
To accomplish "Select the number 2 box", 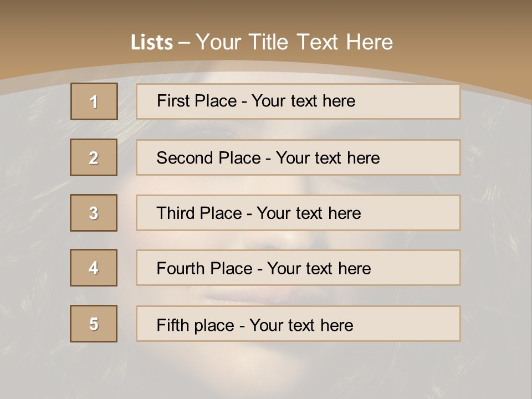I will click(x=94, y=157).
